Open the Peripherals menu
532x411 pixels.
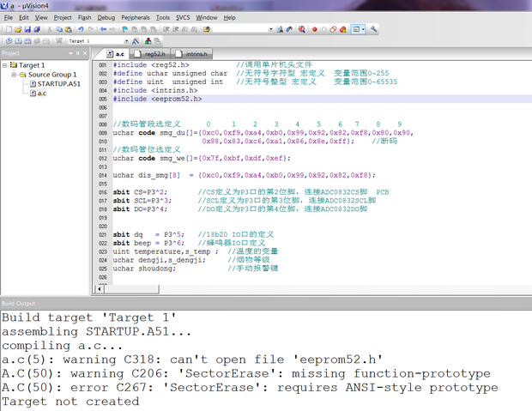point(136,17)
